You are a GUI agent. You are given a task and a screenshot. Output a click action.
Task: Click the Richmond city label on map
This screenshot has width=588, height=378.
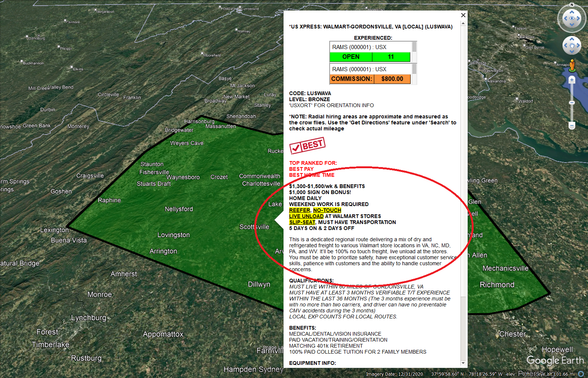pyautogui.click(x=497, y=285)
